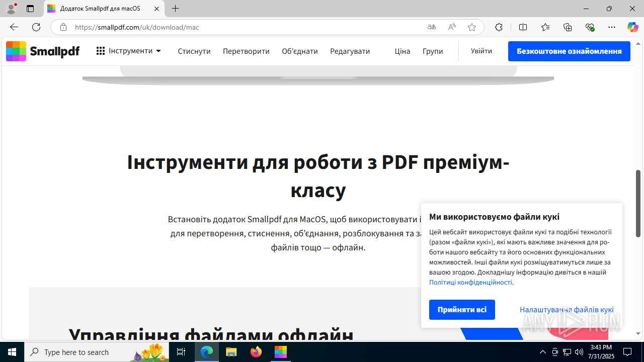Click the taskbar search box
The image size is (644, 362).
coord(97,352)
